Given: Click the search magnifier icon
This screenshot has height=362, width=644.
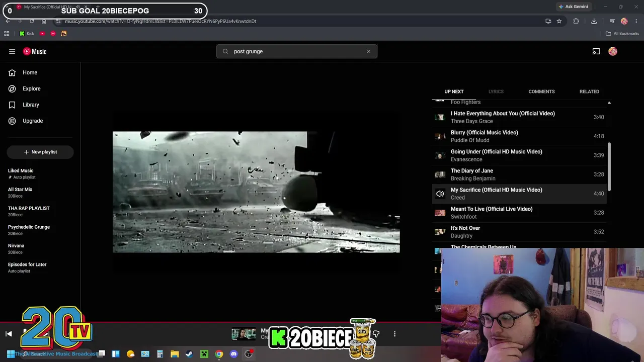Looking at the screenshot, I should point(225,51).
